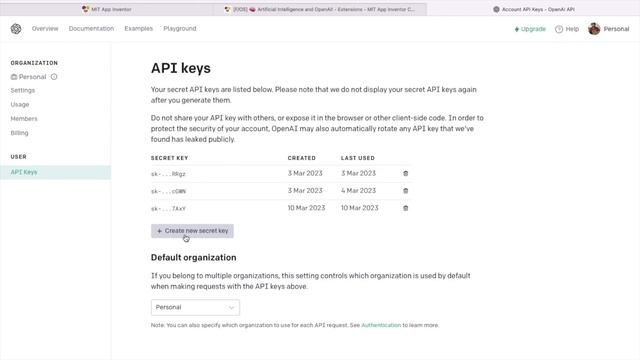Click the profile avatar picture
The height and width of the screenshot is (360, 640).
[x=594, y=29]
